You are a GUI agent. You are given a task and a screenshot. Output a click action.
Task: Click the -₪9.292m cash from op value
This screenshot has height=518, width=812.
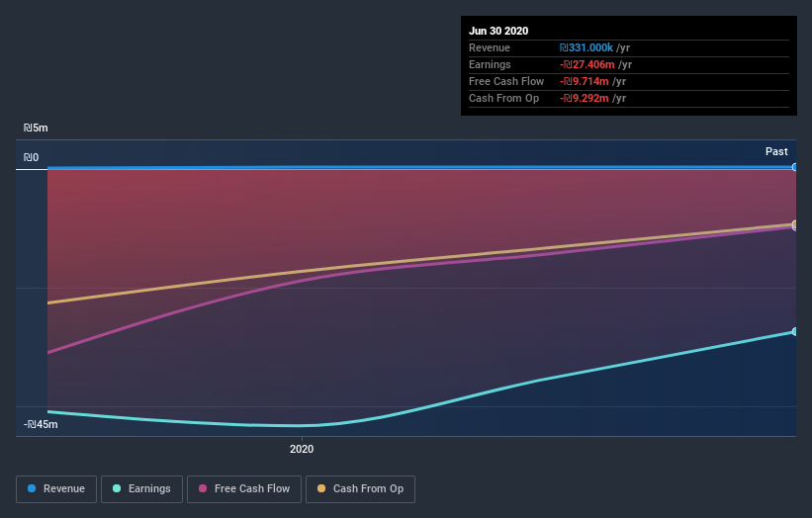(585, 98)
